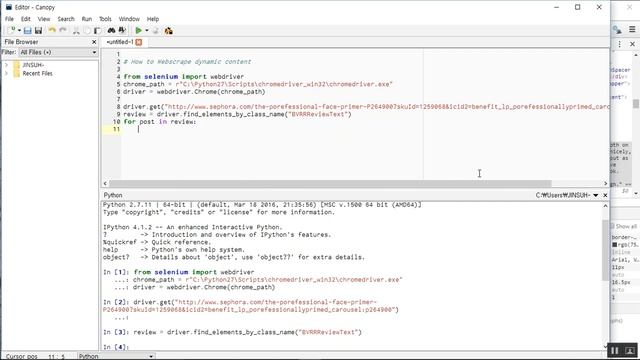Image resolution: width=640 pixels, height=360 pixels.
Task: Click the 'for post in review:' line
Action: coord(160,122)
